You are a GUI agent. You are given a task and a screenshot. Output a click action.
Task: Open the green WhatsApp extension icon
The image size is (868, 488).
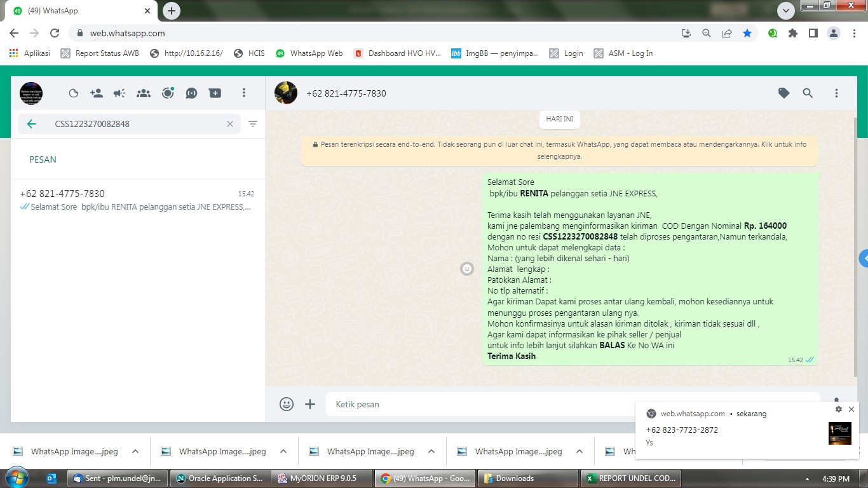point(773,33)
